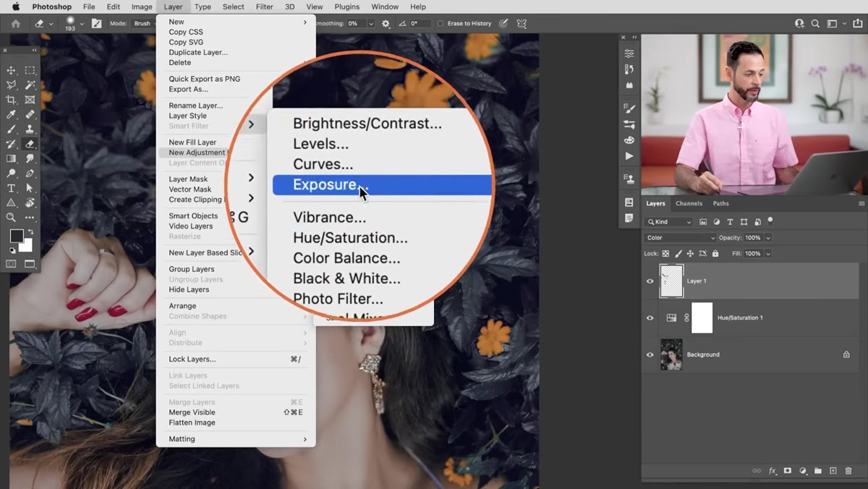Toggle lock all padlock icon
Screen dimensions: 868x489
click(715, 254)
